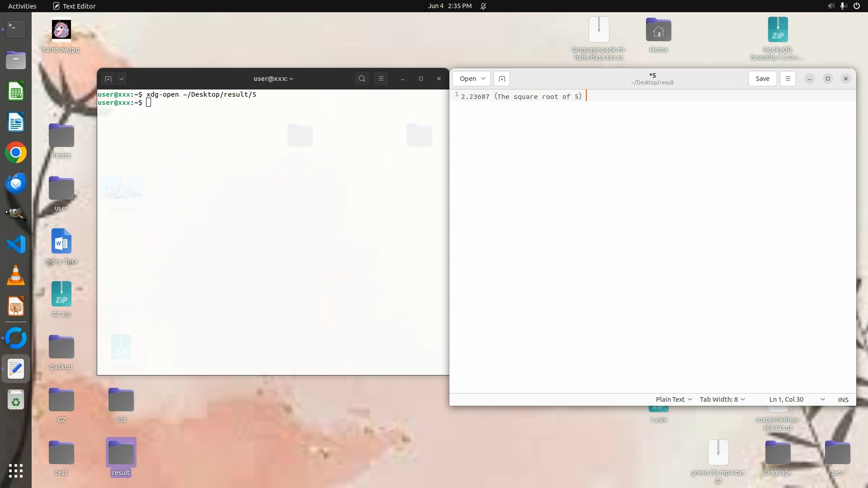This screenshot has width=868, height=488.
Task: Open the Text Editor hamburger menu
Action: click(788, 79)
